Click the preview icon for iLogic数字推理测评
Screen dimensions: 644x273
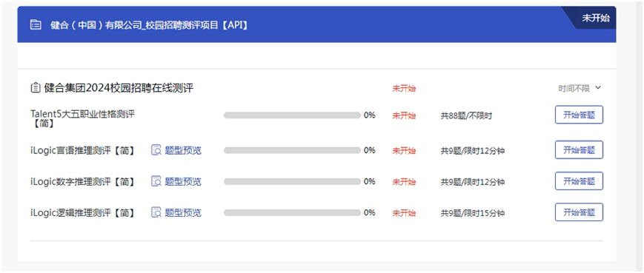pos(156,181)
